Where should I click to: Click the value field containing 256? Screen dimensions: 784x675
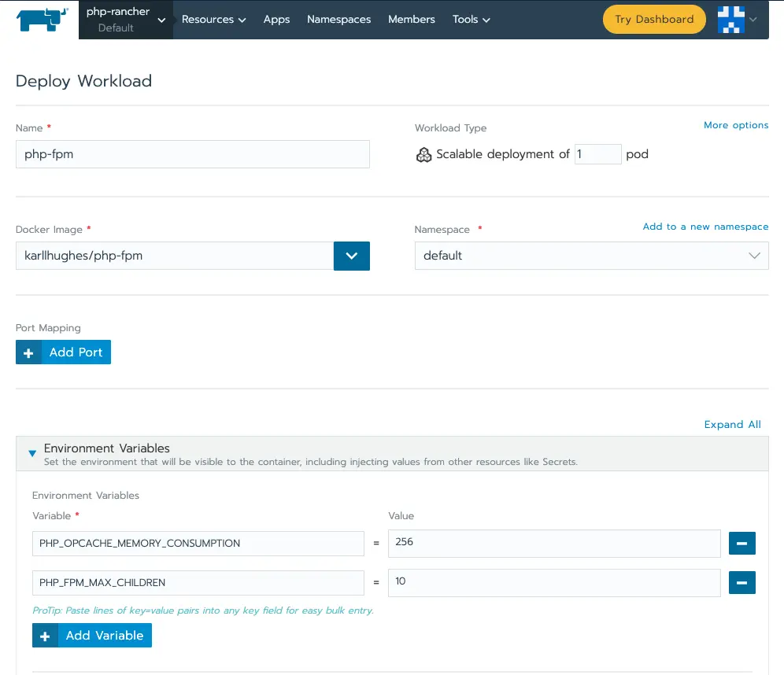[554, 543]
